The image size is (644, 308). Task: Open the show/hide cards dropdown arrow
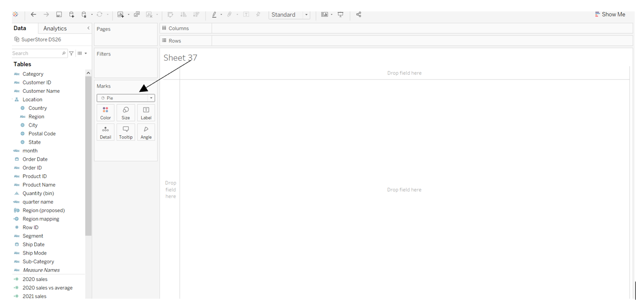point(332,15)
